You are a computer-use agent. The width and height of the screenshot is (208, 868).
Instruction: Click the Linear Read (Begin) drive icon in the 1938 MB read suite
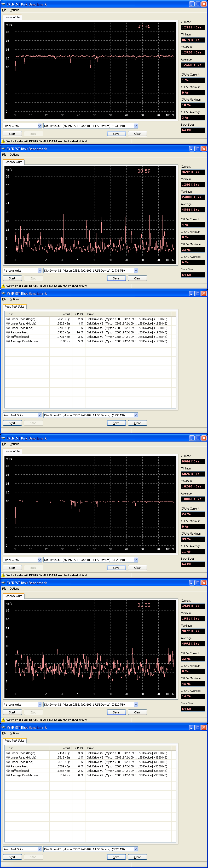pyautogui.click(x=8, y=319)
